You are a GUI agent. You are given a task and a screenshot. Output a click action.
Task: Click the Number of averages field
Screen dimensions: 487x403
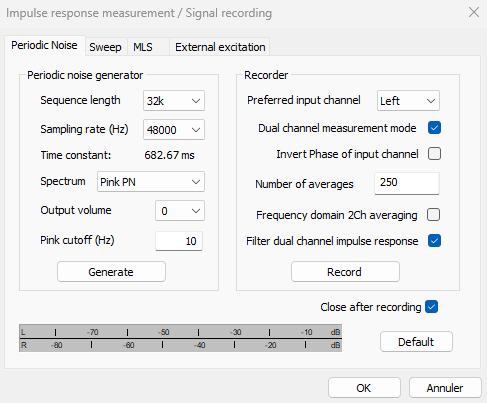[x=407, y=183]
